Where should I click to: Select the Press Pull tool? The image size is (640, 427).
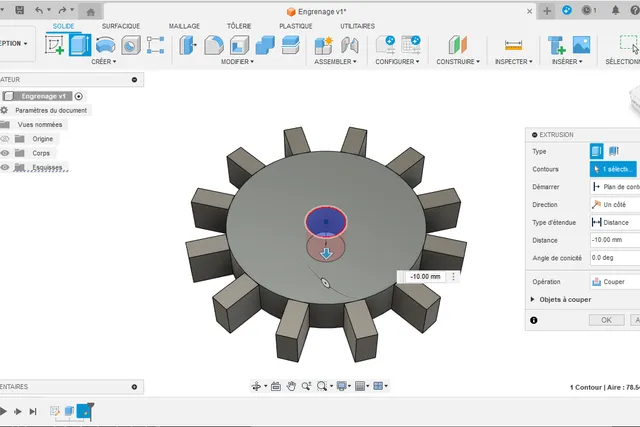tap(188, 45)
